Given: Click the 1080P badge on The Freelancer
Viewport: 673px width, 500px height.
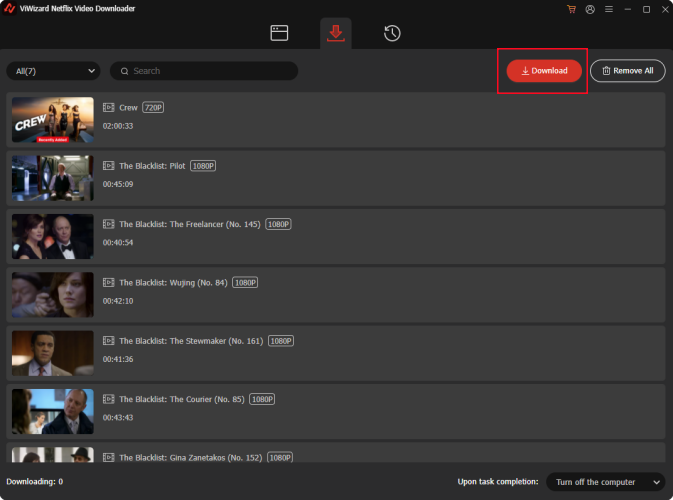Looking at the screenshot, I should pos(278,224).
